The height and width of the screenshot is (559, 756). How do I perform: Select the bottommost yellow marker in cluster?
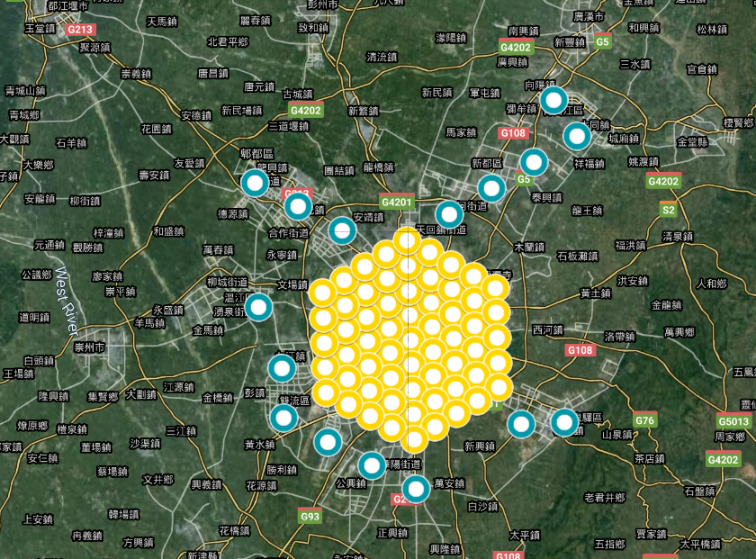click(x=415, y=439)
